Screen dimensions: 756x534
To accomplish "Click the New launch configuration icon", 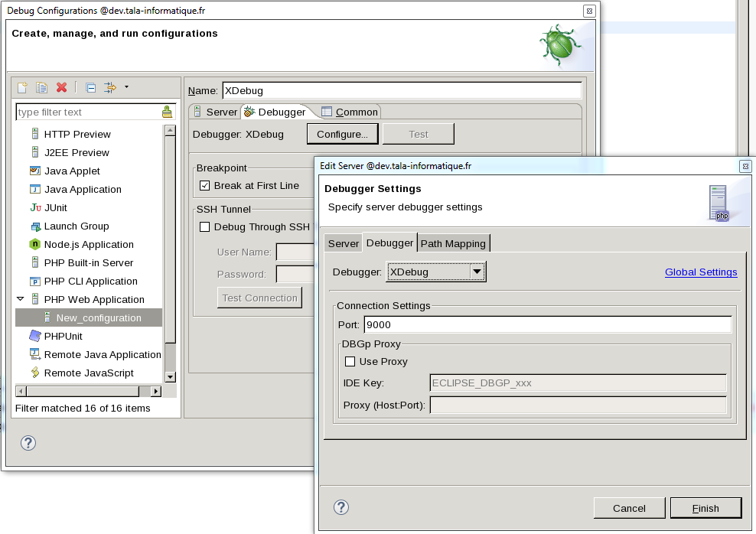I will tap(22, 87).
